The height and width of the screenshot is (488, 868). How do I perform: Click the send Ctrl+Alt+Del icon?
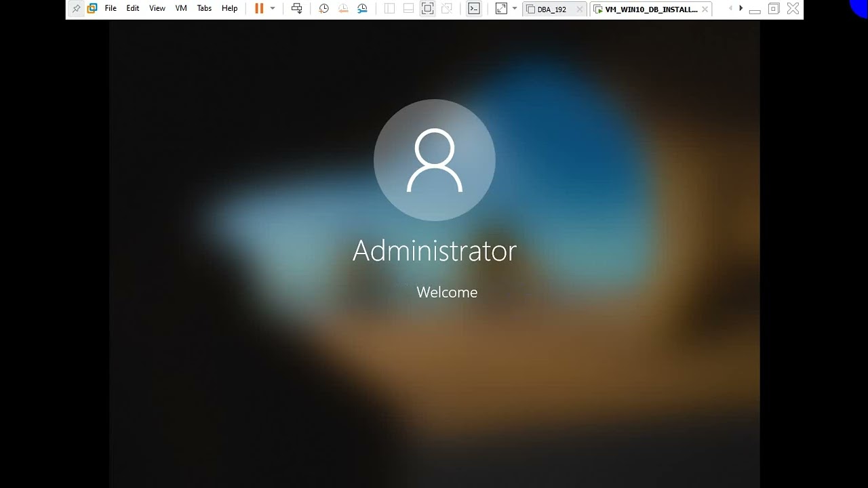tap(296, 9)
